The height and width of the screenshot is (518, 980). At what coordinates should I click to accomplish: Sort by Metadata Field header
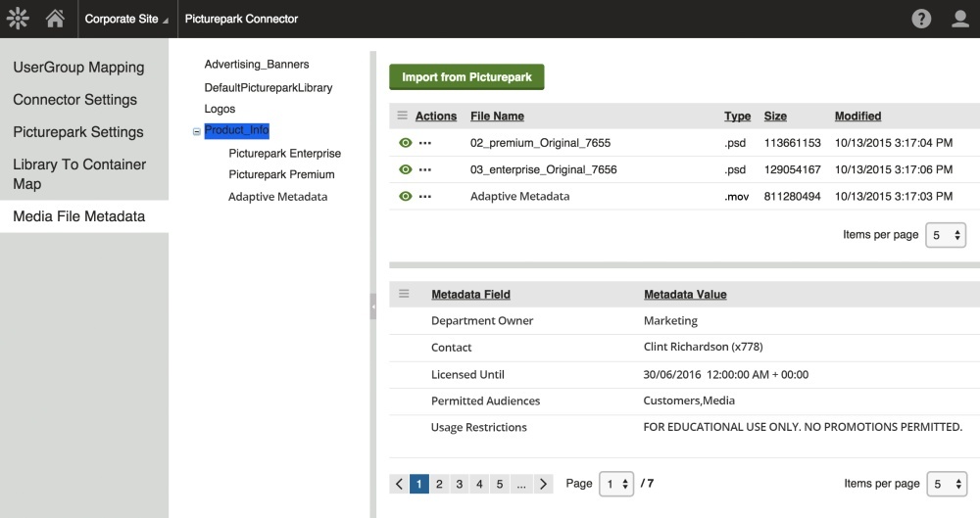(470, 295)
